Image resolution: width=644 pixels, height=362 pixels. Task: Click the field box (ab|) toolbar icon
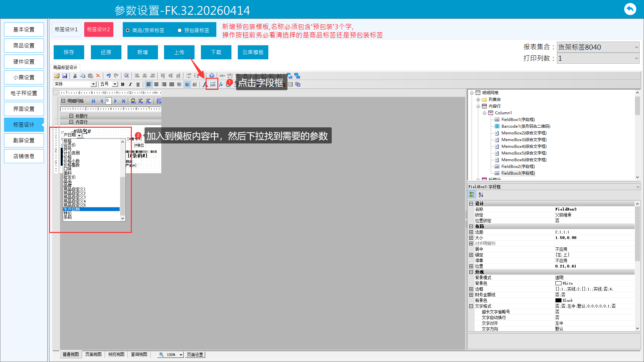click(x=213, y=84)
